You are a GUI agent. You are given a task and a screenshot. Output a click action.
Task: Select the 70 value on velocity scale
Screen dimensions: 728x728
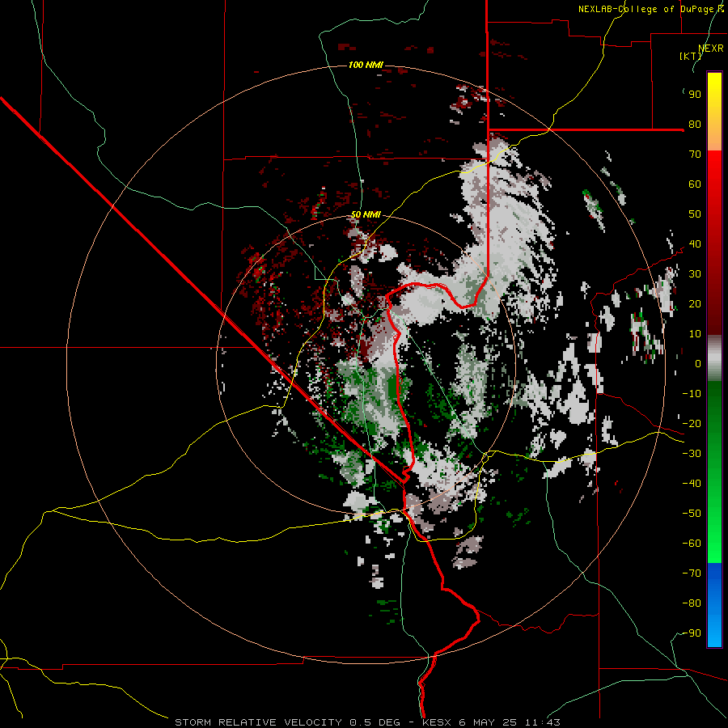(695, 154)
